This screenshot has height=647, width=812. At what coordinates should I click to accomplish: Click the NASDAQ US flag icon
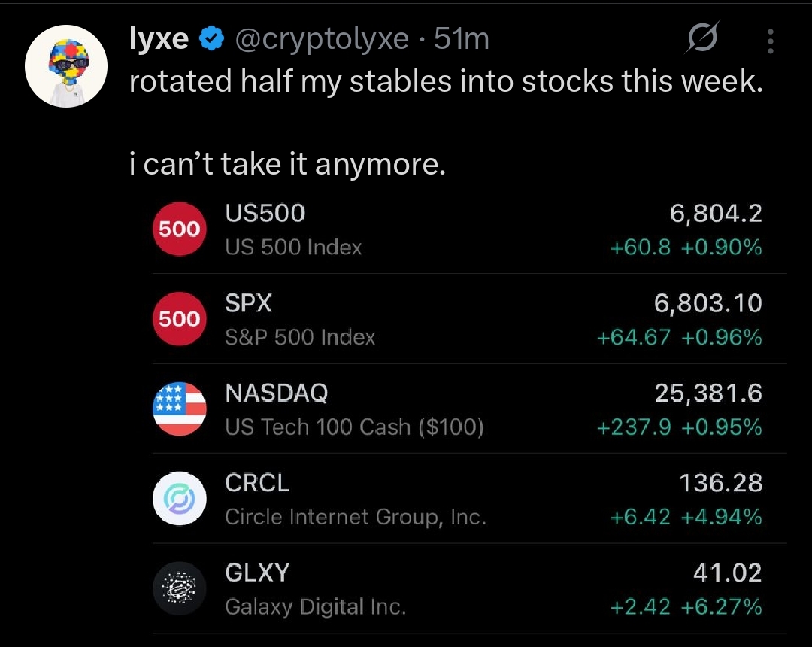179,409
